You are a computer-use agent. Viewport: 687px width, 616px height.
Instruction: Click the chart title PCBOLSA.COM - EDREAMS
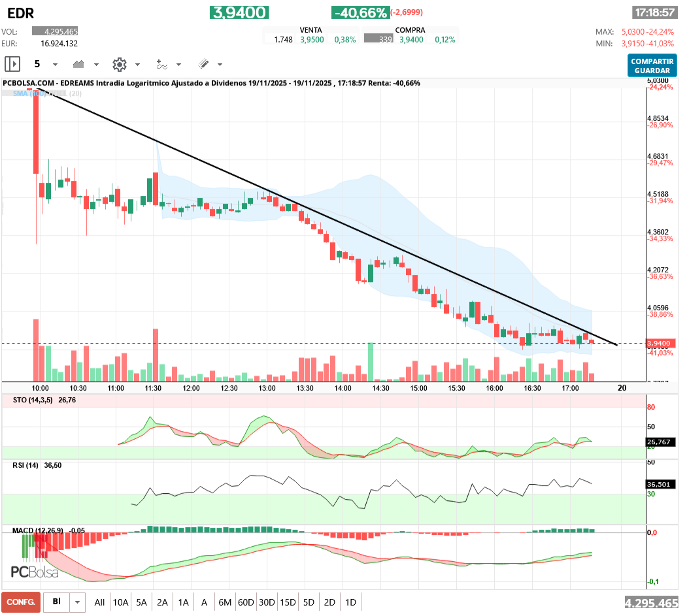pos(48,83)
